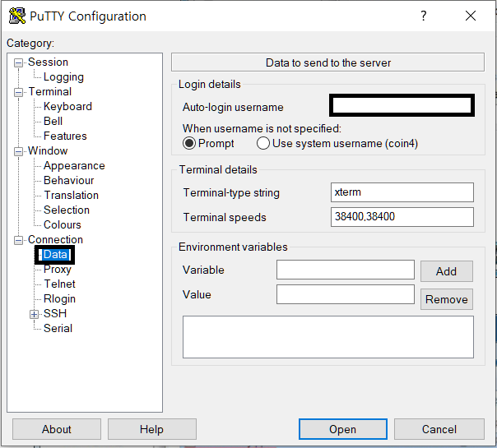The width and height of the screenshot is (497, 448).
Task: Click the environment Value field
Action: (345, 294)
